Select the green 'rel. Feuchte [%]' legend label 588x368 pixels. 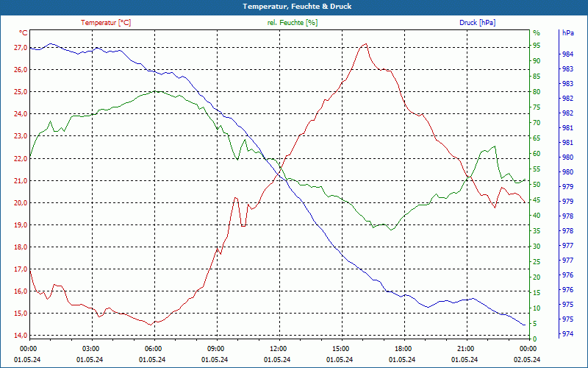click(293, 23)
